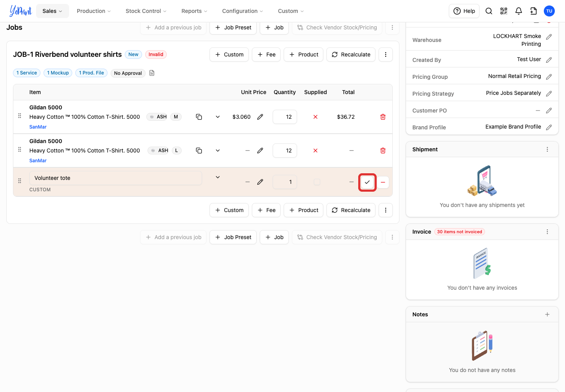Follow the SanMar link under first item
The image size is (565, 392).
pos(38,127)
